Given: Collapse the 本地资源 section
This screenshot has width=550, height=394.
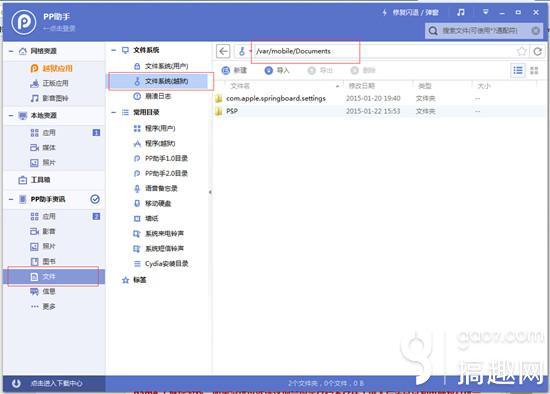Looking at the screenshot, I should [11, 115].
